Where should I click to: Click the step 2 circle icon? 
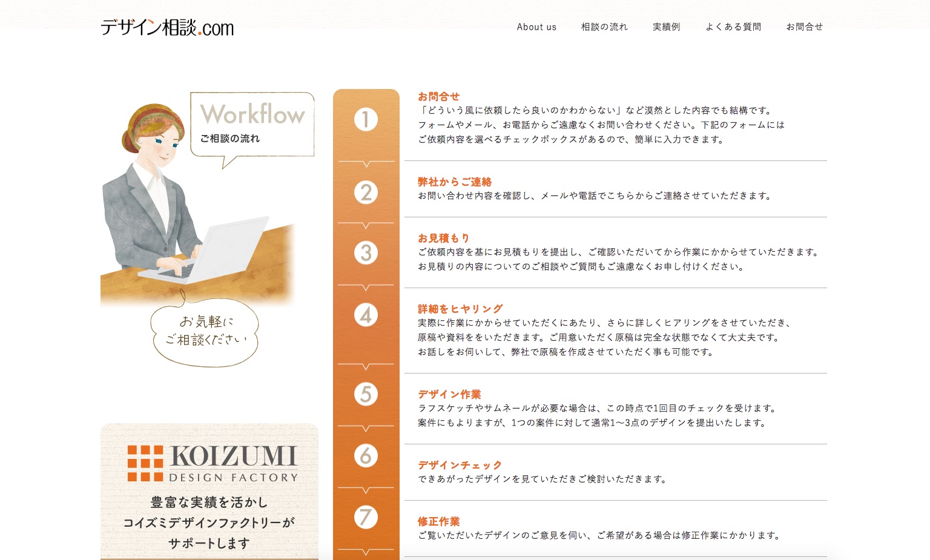pyautogui.click(x=366, y=193)
